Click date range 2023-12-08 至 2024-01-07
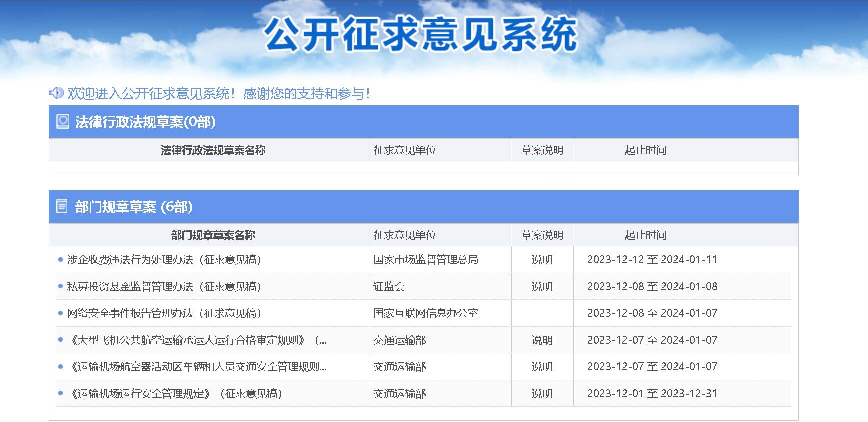 [x=652, y=313]
